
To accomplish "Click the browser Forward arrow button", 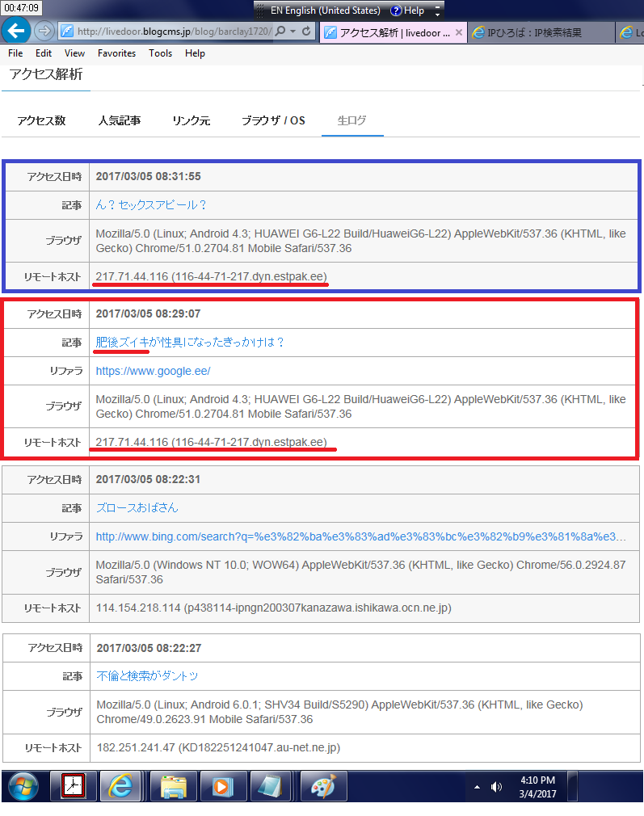I will click(x=44, y=32).
